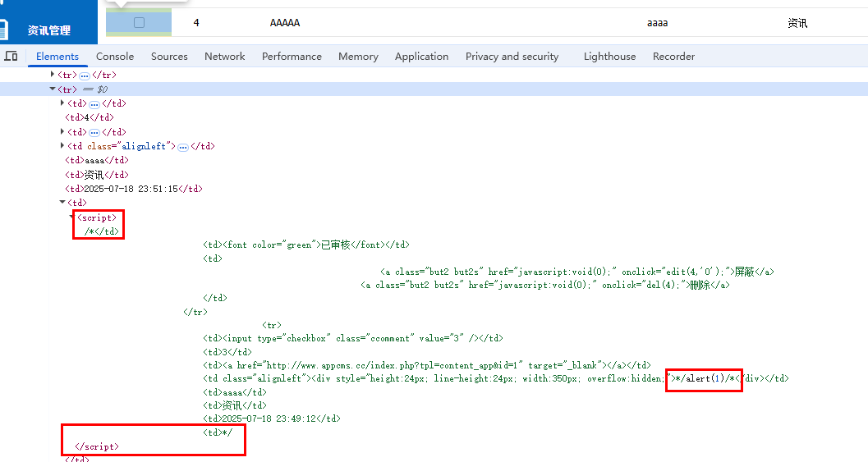This screenshot has height=462, width=868.
Task: Select the 资讯管理 sidebar menu item
Action: [49, 30]
